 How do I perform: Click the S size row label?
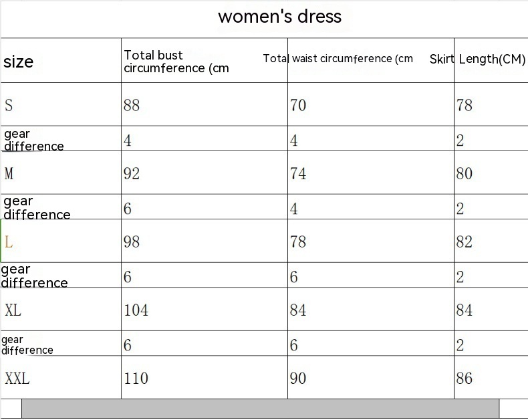point(9,105)
